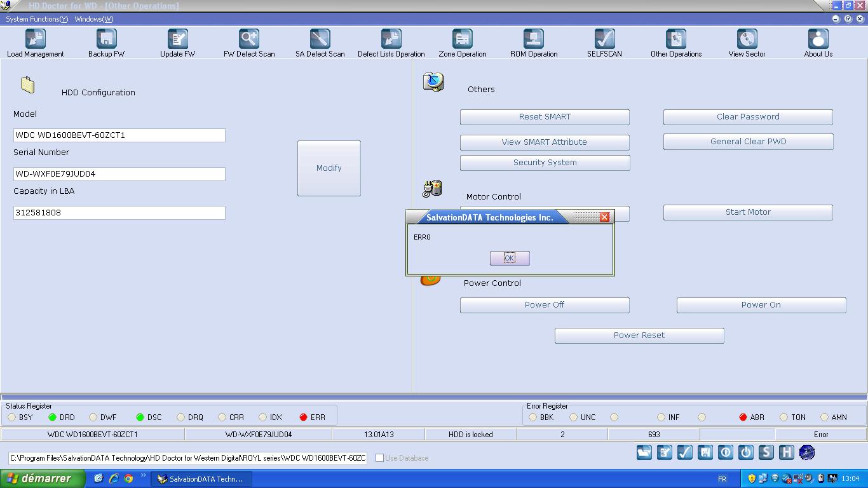Click the checklist-edit icon in bottom toolbar
This screenshot has width=868, height=488.
(665, 452)
